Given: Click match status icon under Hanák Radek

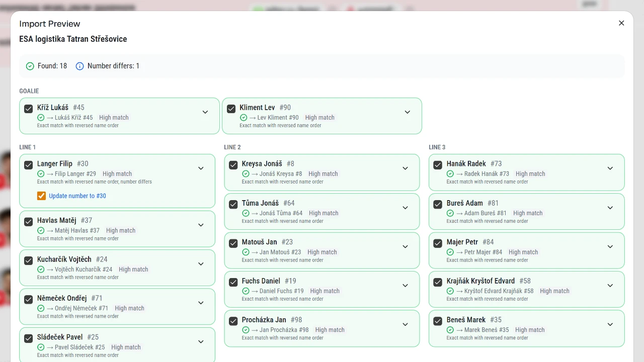Looking at the screenshot, I should tap(450, 174).
